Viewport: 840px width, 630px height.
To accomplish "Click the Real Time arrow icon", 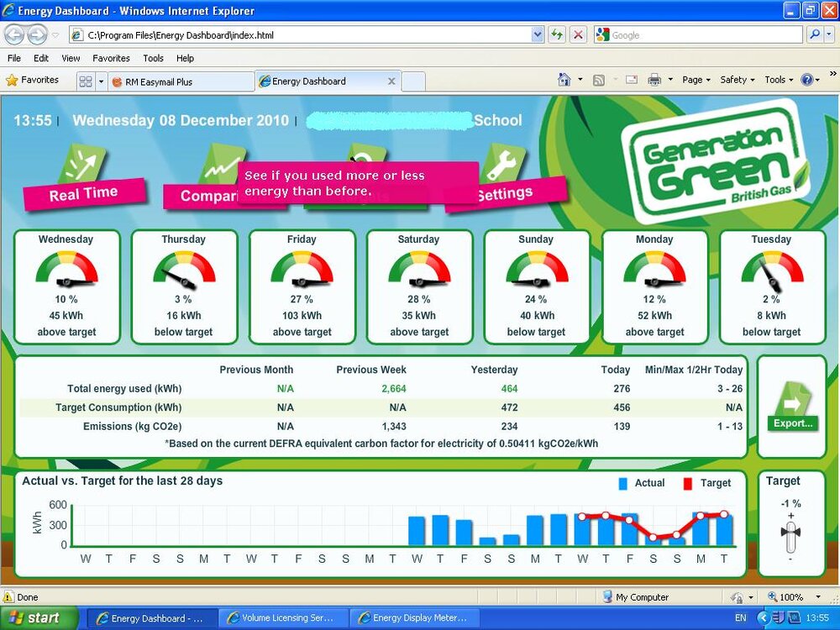I will pos(82,164).
